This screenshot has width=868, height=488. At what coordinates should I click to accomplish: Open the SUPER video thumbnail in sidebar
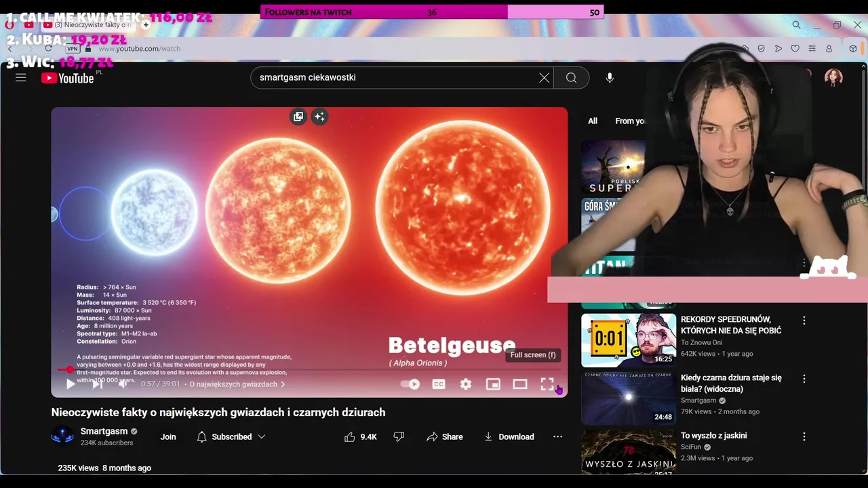(x=614, y=167)
